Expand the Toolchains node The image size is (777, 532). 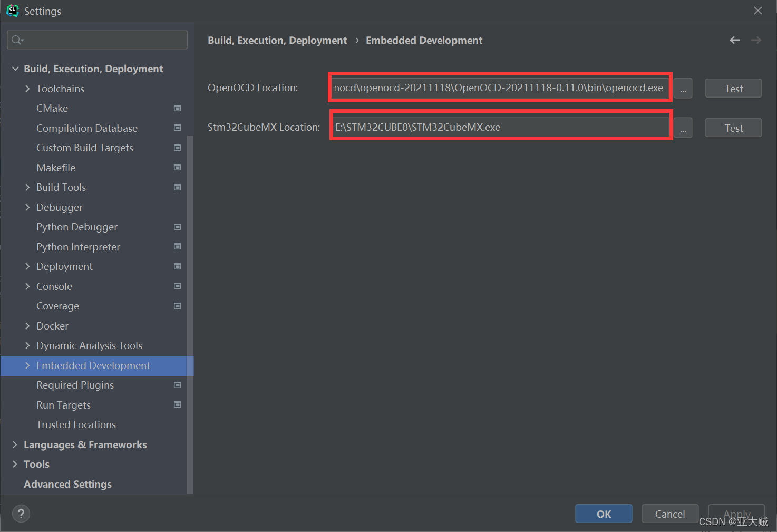pyautogui.click(x=27, y=89)
